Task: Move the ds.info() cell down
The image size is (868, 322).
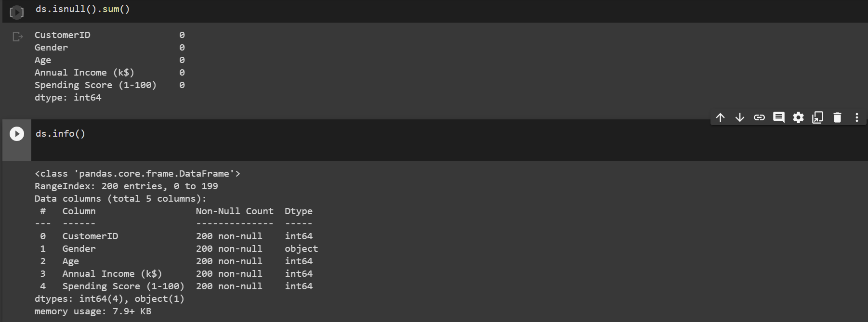Action: pyautogui.click(x=739, y=117)
